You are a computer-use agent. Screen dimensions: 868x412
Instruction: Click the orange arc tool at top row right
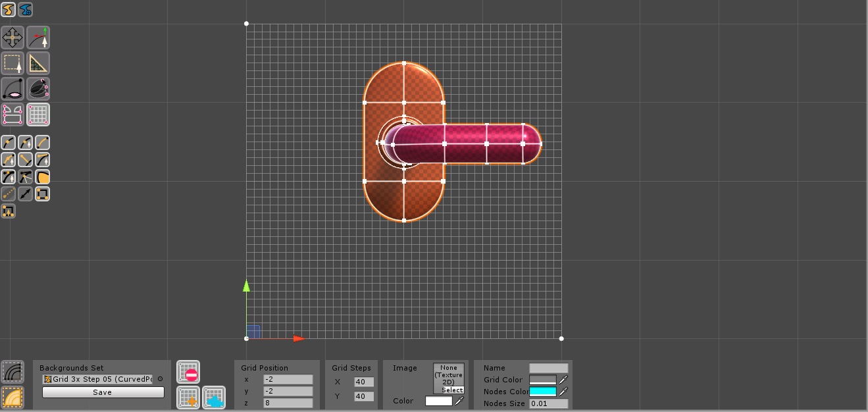[x=42, y=143]
